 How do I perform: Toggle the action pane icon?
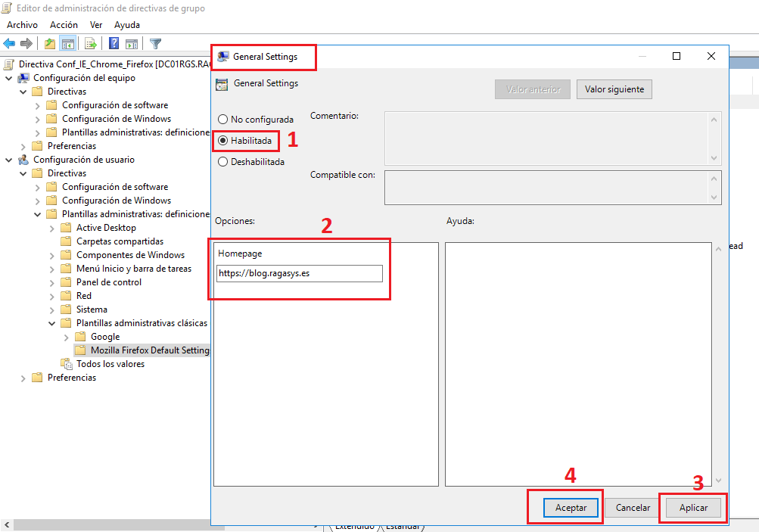point(133,43)
